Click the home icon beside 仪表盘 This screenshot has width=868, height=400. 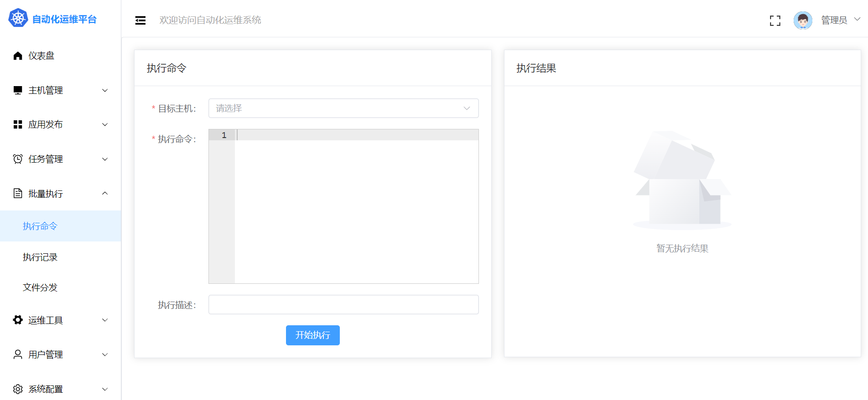pyautogui.click(x=18, y=56)
